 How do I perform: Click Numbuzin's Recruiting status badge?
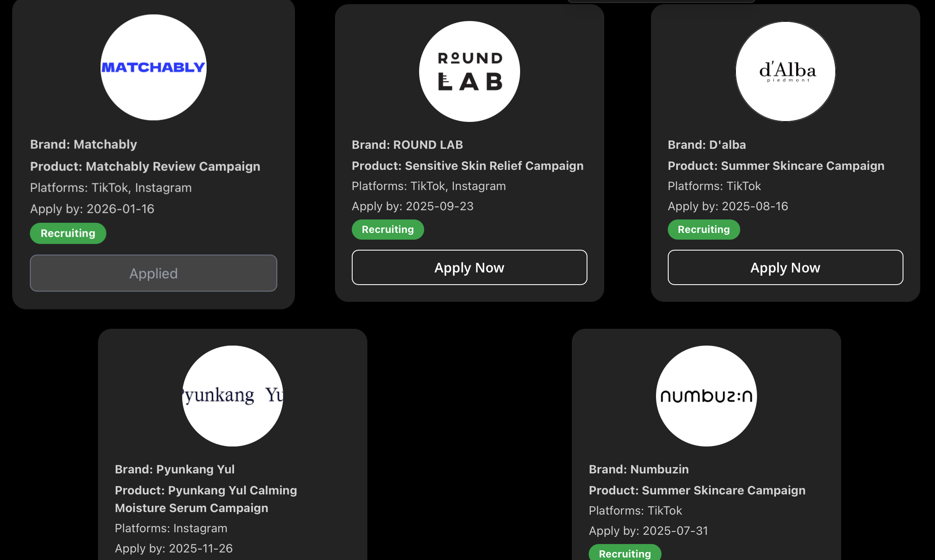pos(625,553)
